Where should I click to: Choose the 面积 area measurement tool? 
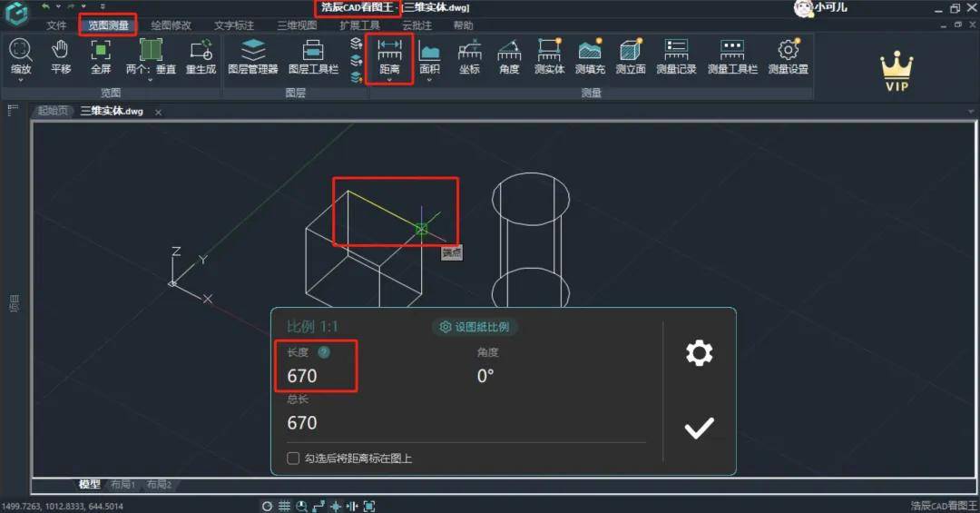coord(429,56)
